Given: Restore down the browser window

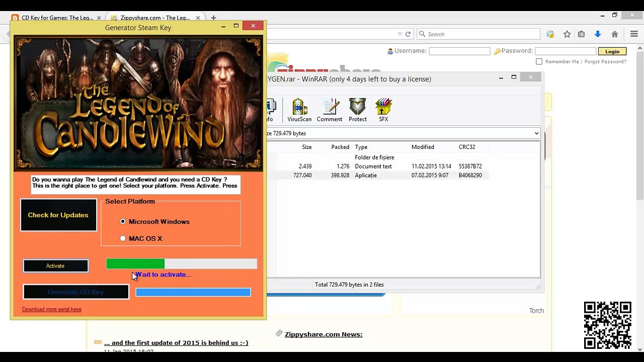Looking at the screenshot, I should 614,16.
